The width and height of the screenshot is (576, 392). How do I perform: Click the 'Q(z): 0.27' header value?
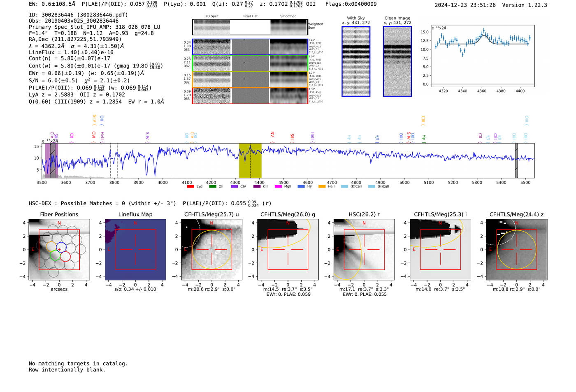click(228, 4)
